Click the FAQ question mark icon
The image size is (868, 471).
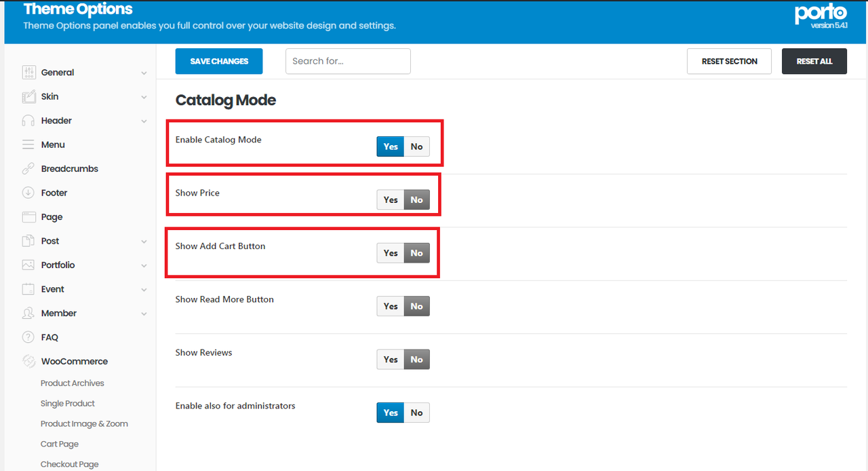[28, 337]
